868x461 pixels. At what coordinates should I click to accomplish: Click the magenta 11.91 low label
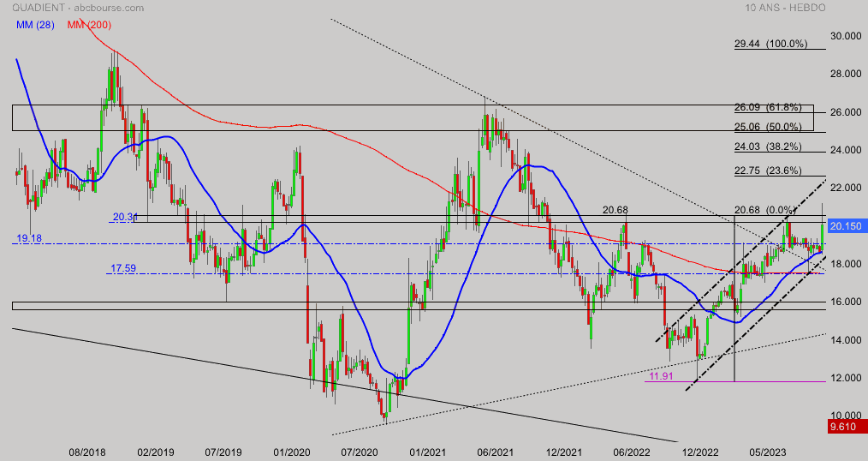[x=661, y=376]
